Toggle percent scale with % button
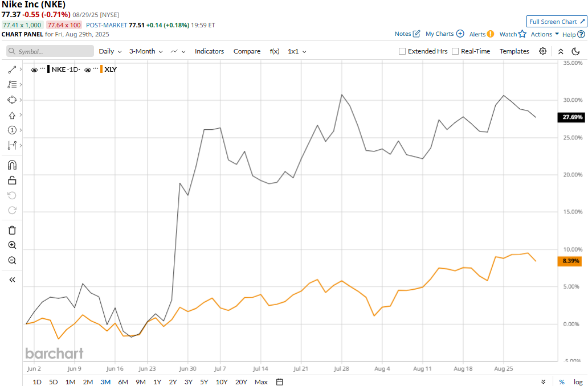This screenshot has height=386, width=588. [562, 382]
